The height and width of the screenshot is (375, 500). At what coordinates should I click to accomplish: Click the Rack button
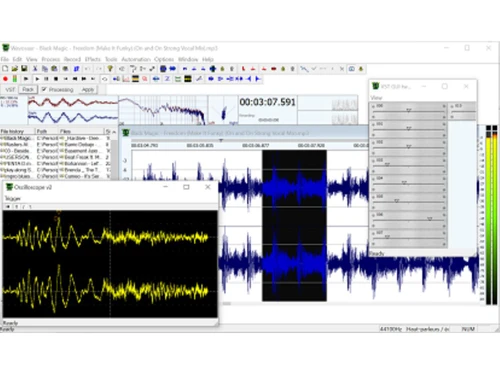click(x=28, y=89)
